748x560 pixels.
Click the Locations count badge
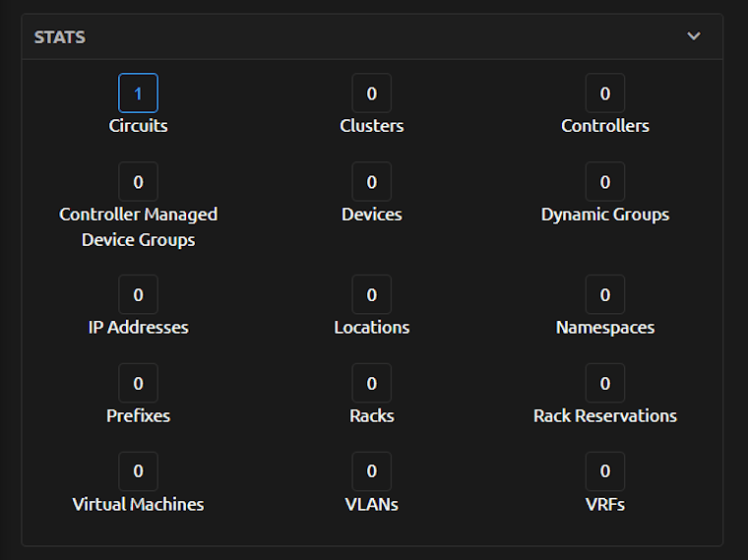coord(371,294)
